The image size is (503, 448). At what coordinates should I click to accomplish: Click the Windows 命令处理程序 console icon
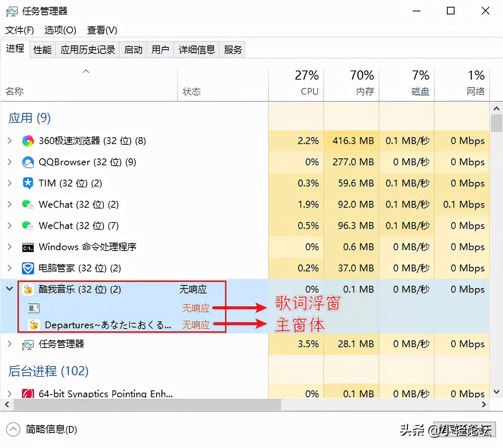(x=27, y=247)
